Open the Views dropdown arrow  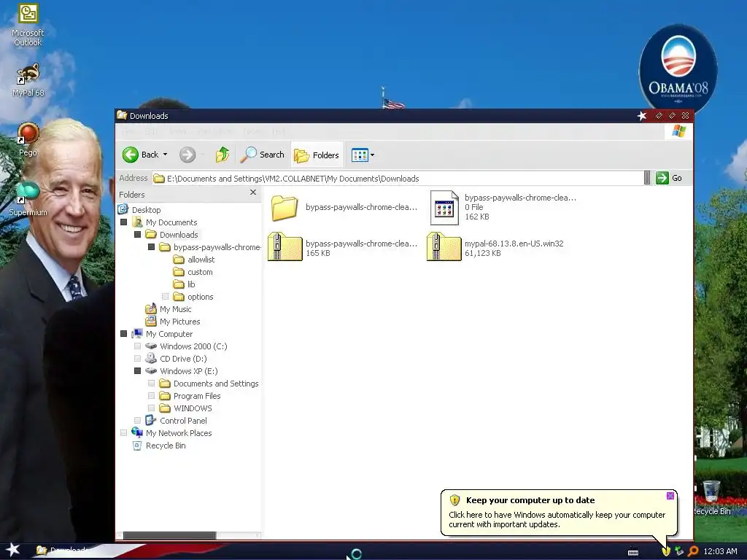pyautogui.click(x=373, y=155)
